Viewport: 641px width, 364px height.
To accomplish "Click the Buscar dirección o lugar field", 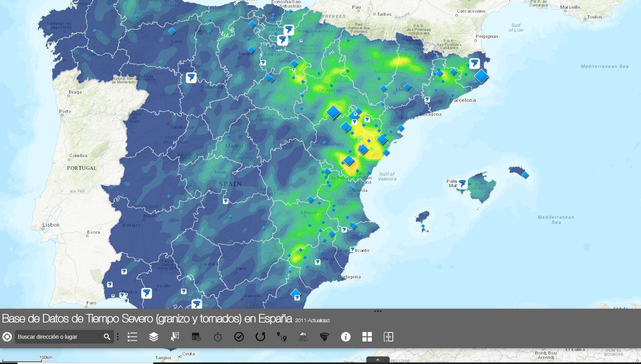I will (59, 337).
